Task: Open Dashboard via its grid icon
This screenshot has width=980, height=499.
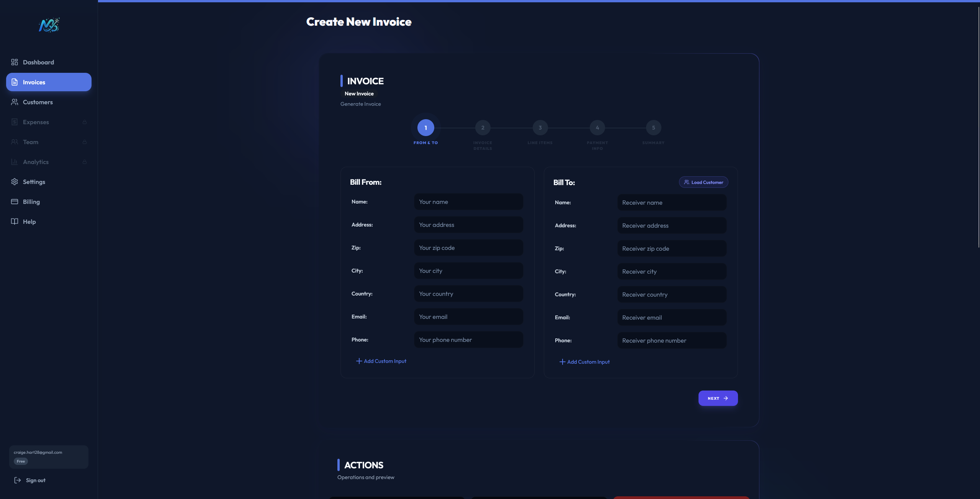Action: click(x=15, y=62)
